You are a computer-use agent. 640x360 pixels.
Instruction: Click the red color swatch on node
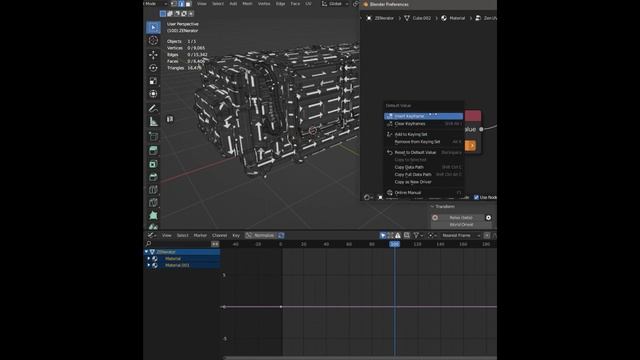[473, 116]
